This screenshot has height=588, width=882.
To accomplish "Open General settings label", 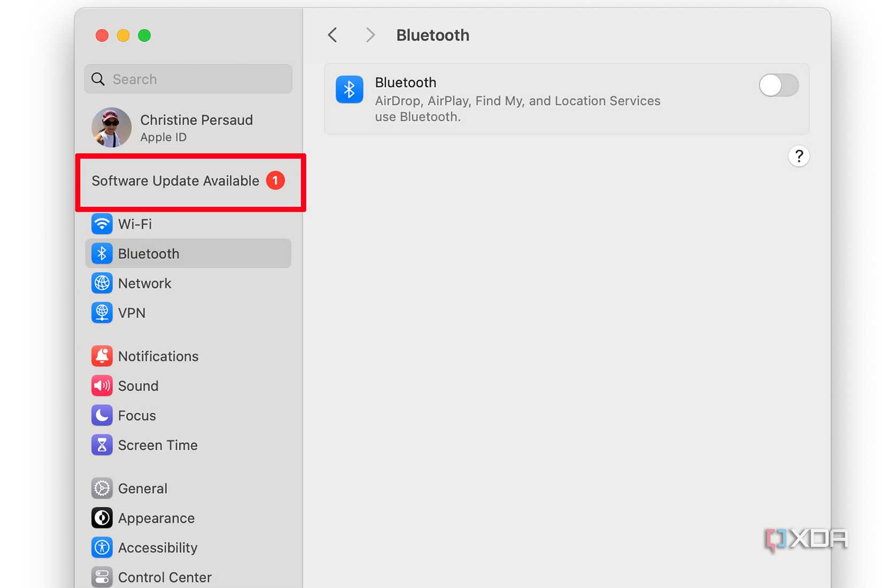I will [142, 489].
